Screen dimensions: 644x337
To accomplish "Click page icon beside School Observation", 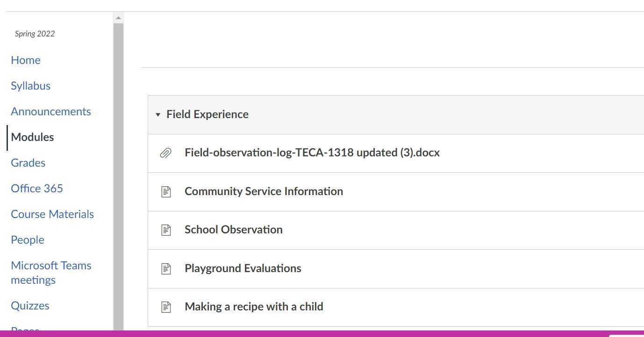I will tap(166, 230).
